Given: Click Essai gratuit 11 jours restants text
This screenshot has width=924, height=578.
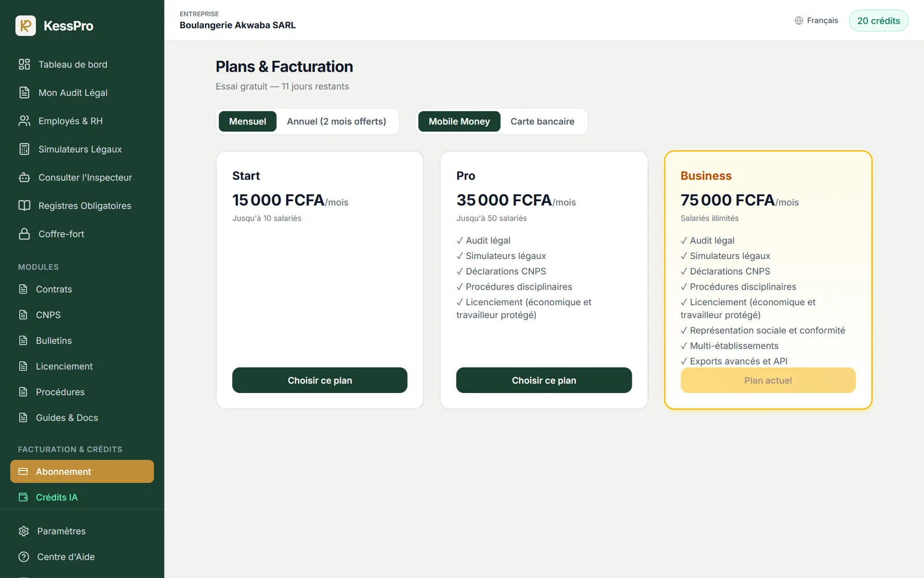Looking at the screenshot, I should click(x=282, y=87).
